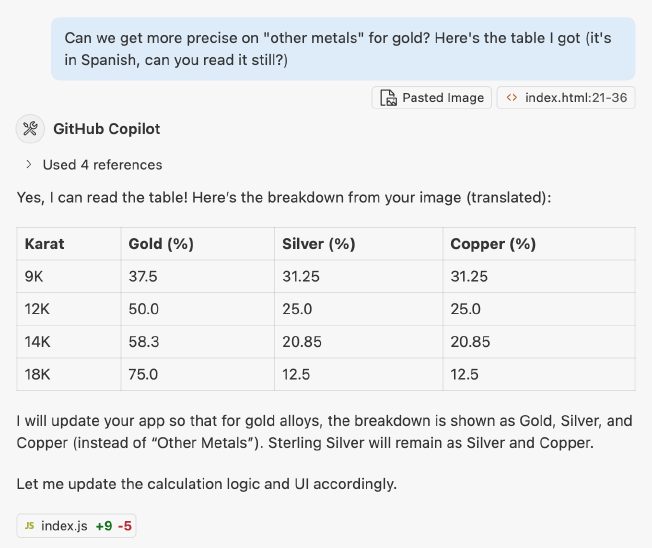Show the Used 4 references list
Screen dimensions: 652x548
point(102,164)
